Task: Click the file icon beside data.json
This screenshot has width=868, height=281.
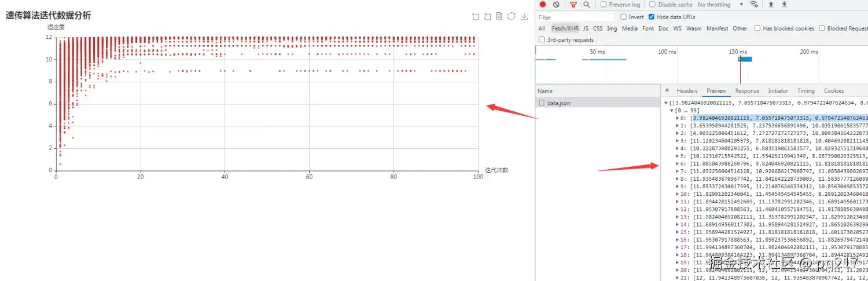Action: coord(542,103)
